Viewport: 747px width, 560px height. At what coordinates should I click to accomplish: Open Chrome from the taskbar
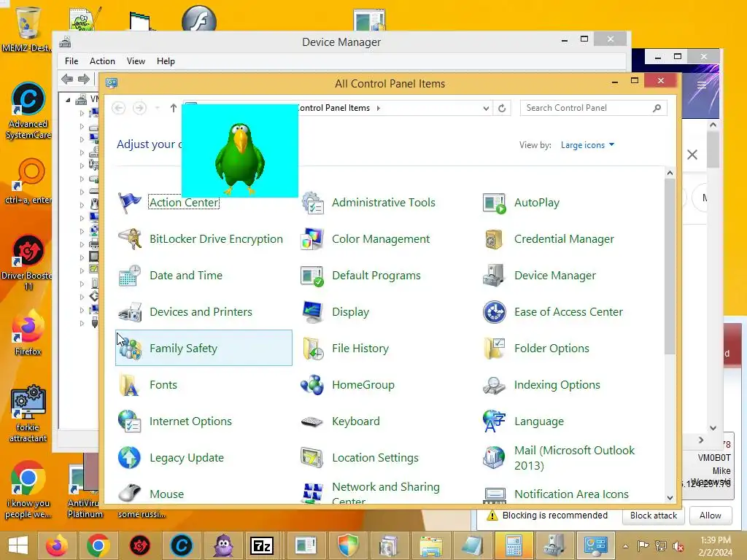click(98, 545)
